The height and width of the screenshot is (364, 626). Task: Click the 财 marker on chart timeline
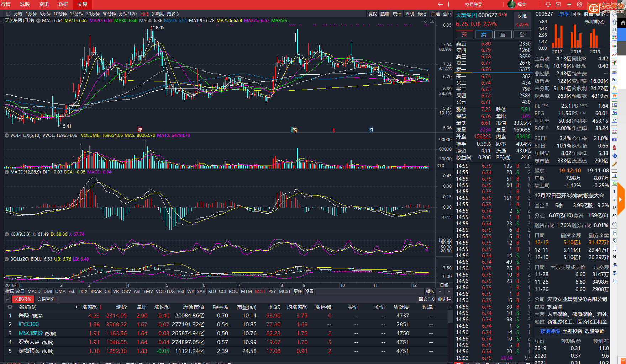click(371, 130)
